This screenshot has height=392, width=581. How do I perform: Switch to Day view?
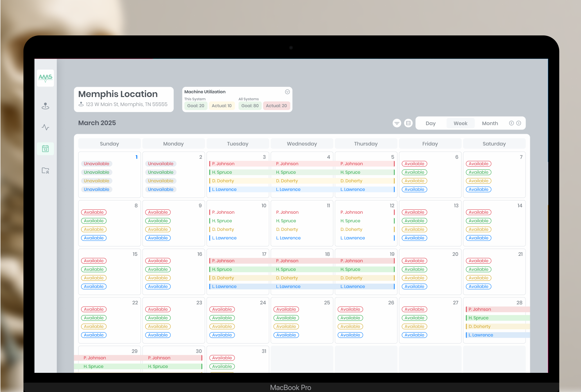tap(430, 123)
